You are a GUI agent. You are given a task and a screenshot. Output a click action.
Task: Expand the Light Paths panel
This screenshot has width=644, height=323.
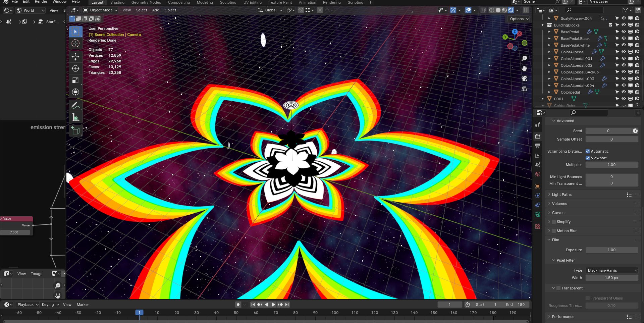click(562, 195)
